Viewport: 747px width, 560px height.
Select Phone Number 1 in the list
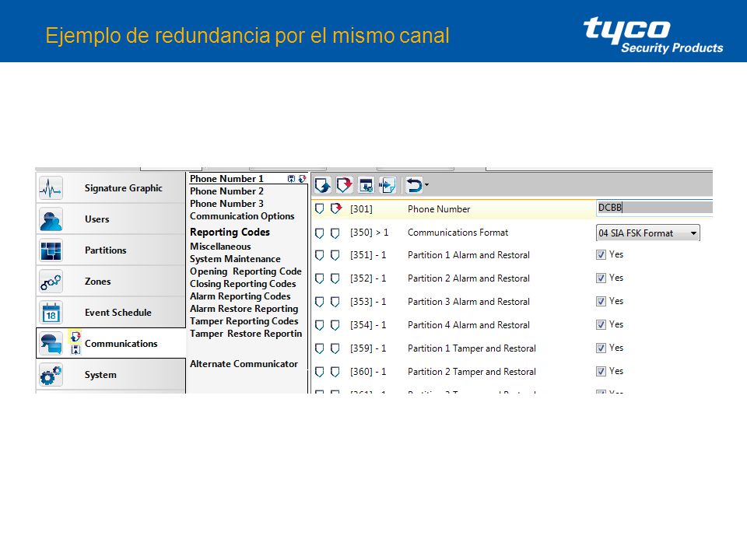226,179
